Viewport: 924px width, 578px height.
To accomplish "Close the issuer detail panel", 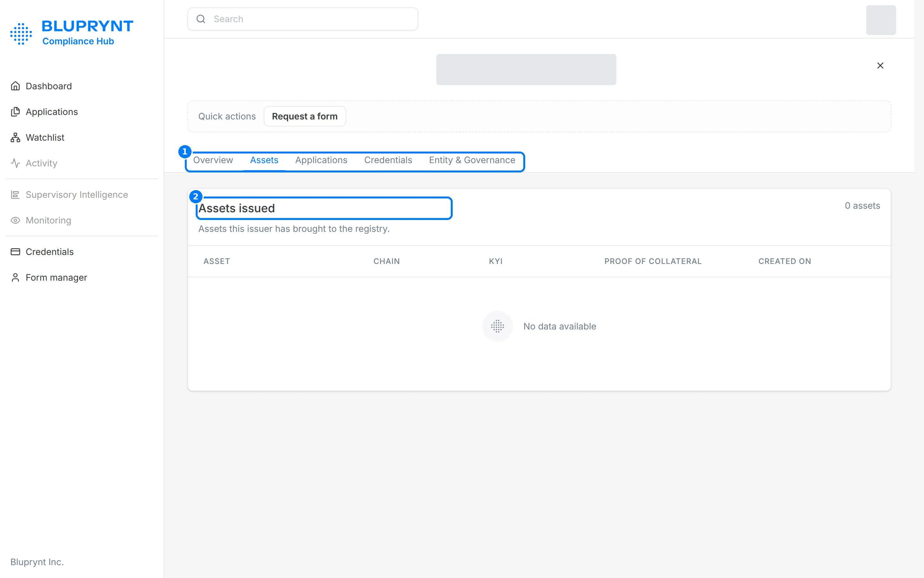I will point(880,66).
